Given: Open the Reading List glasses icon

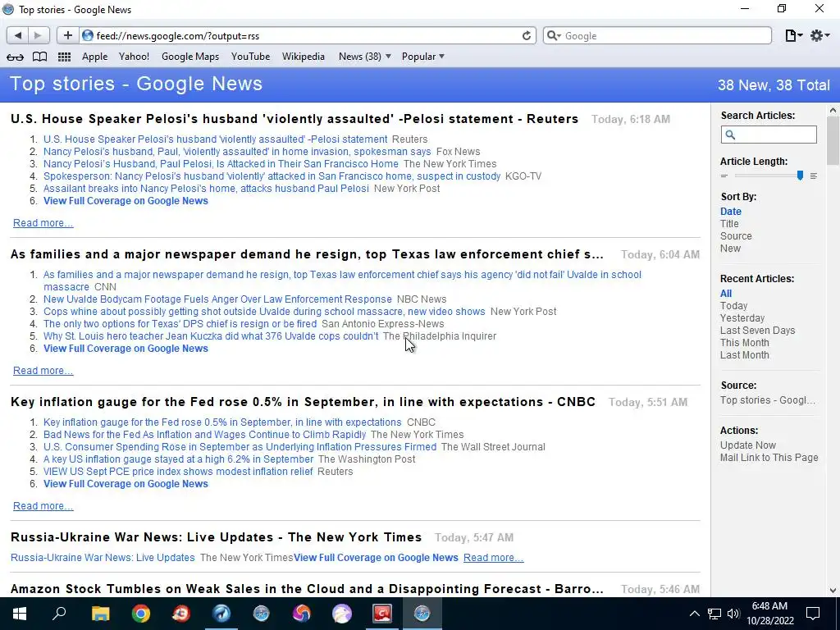Looking at the screenshot, I should coord(15,57).
